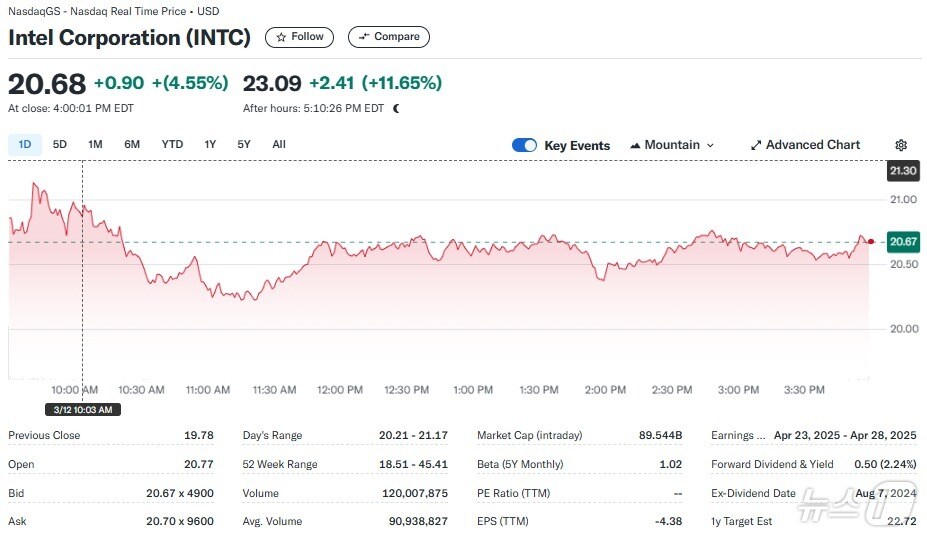Click the after-hours moon icon
927x538 pixels.
click(x=397, y=108)
